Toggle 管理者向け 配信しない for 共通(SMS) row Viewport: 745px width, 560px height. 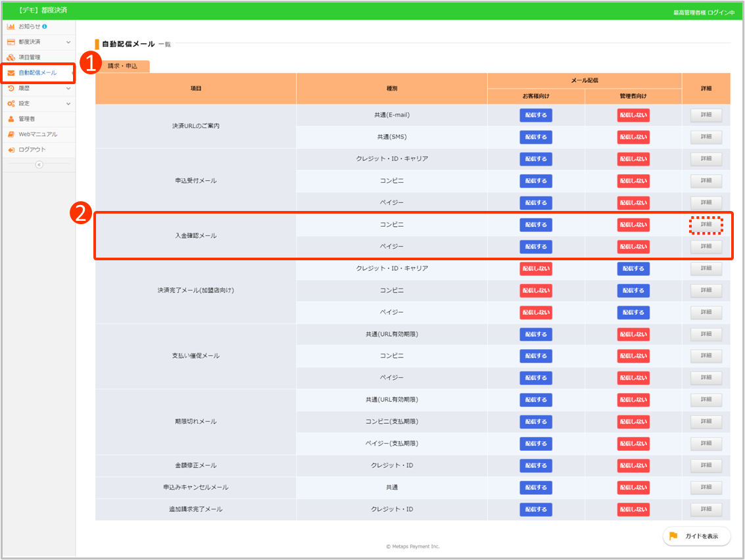pos(633,137)
